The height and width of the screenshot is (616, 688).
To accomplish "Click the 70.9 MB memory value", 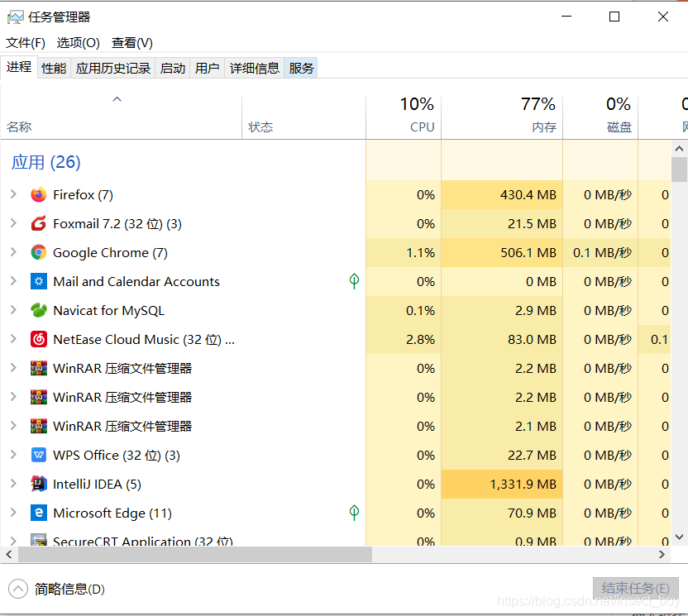I will [x=532, y=513].
